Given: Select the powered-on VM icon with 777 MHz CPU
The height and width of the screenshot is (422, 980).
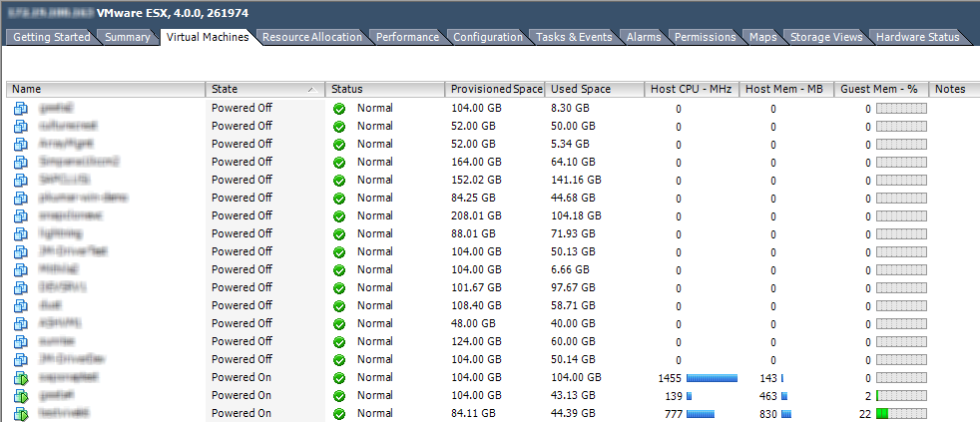Looking at the screenshot, I should pos(21,414).
